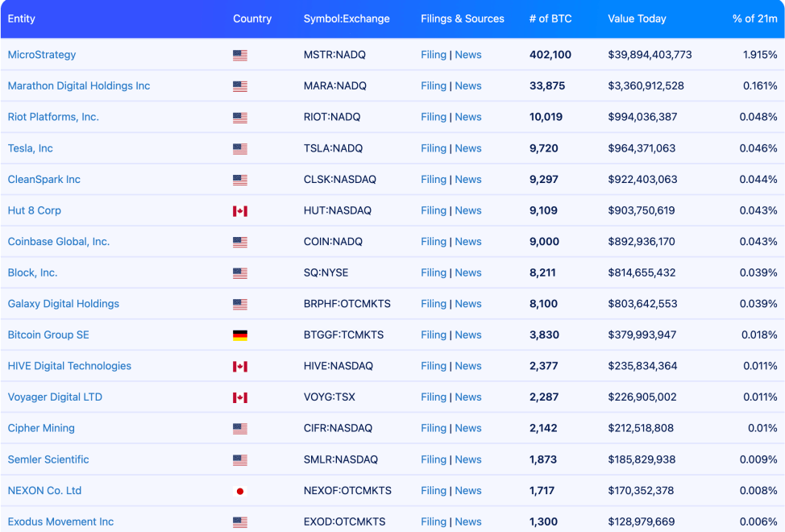
Task: Open the Filing for Galaxy Digital Holdings
Action: tap(434, 304)
